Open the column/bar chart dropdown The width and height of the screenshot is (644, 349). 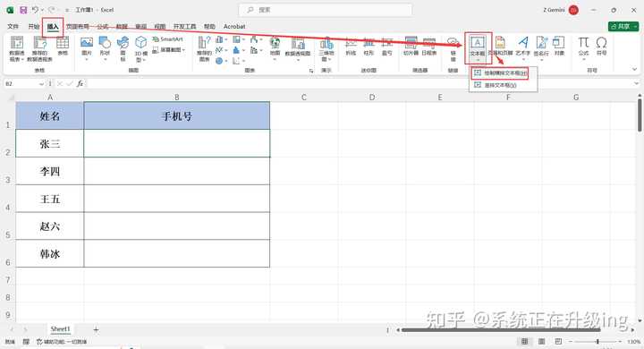(222, 39)
